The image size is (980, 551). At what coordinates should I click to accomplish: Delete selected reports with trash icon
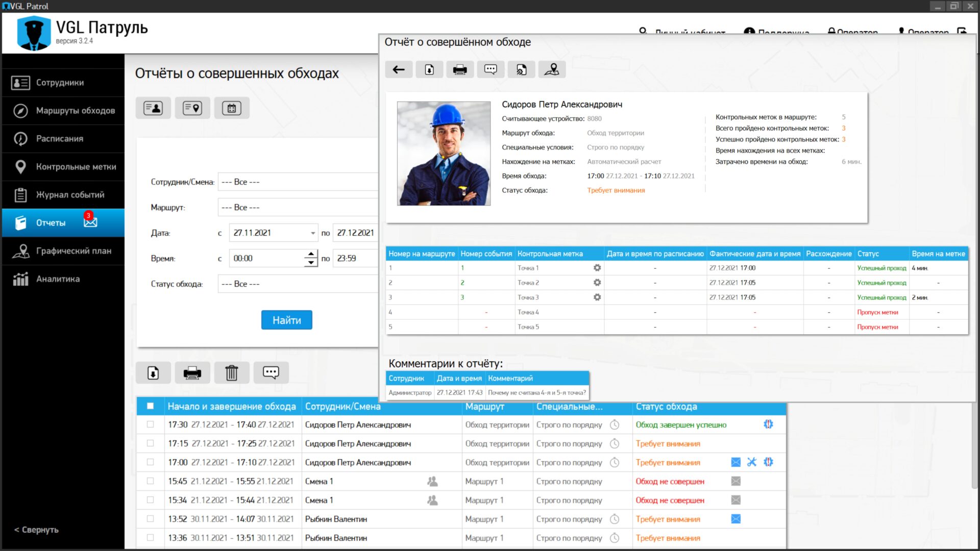point(232,373)
